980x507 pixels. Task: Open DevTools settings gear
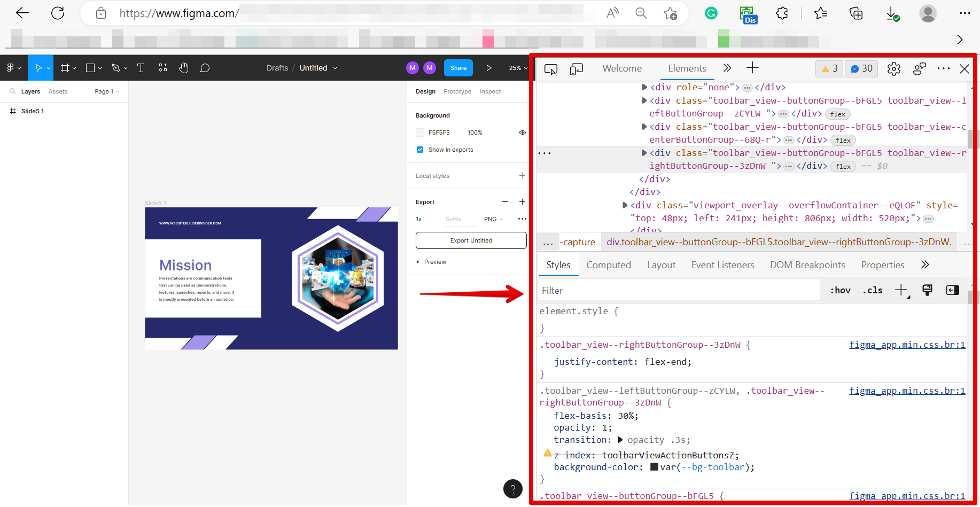click(x=893, y=69)
